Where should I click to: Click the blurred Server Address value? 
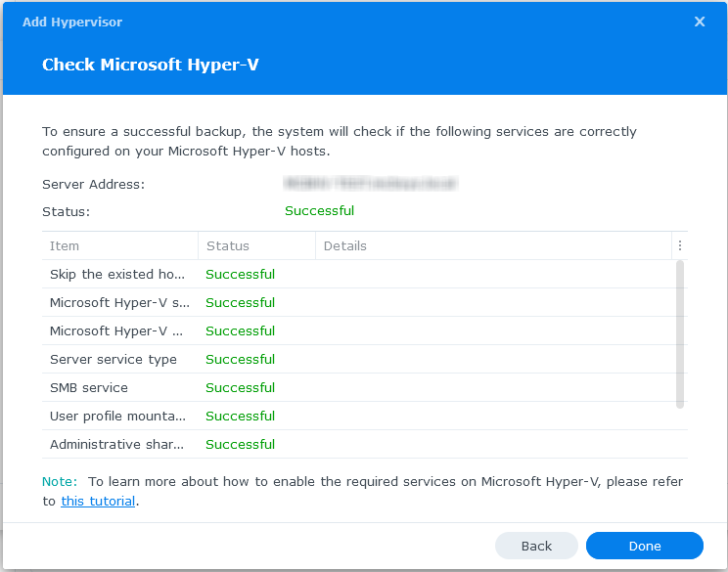[371, 184]
